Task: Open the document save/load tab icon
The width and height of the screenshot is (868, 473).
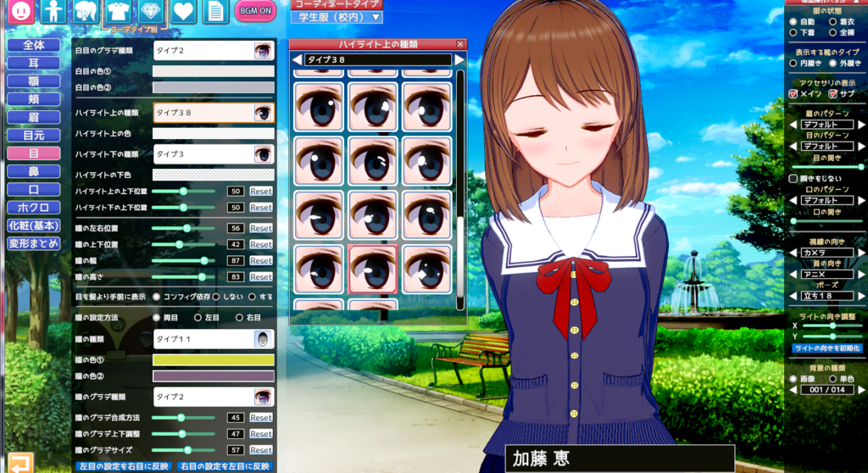Action: (216, 11)
